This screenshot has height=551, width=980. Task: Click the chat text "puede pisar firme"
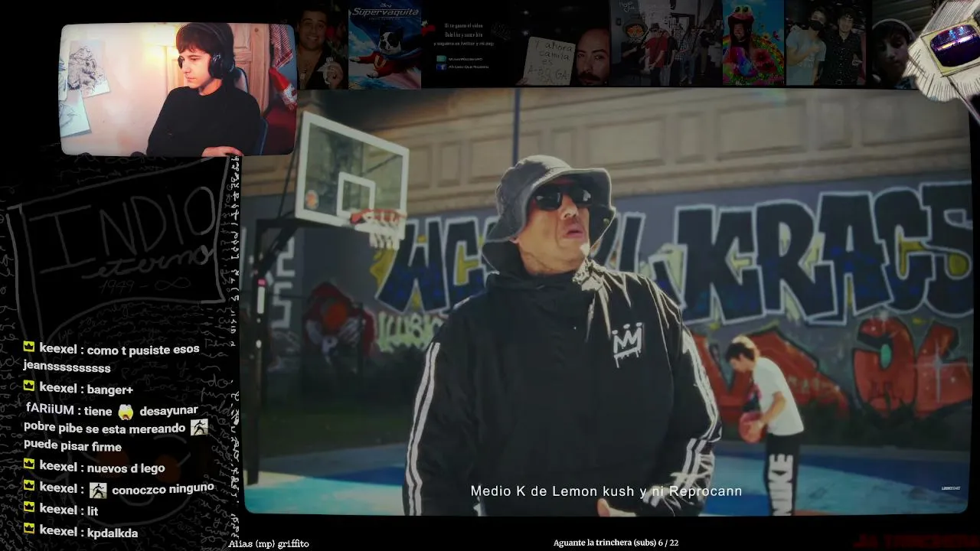click(73, 446)
